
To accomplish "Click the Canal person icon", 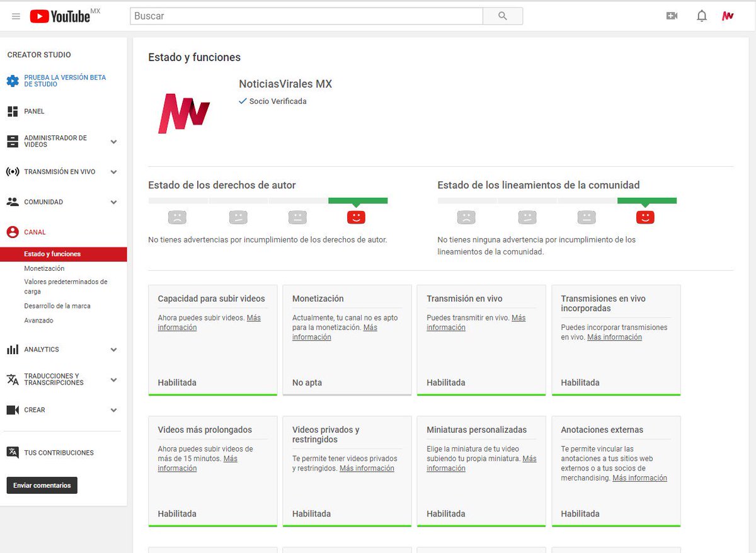I will pos(13,232).
